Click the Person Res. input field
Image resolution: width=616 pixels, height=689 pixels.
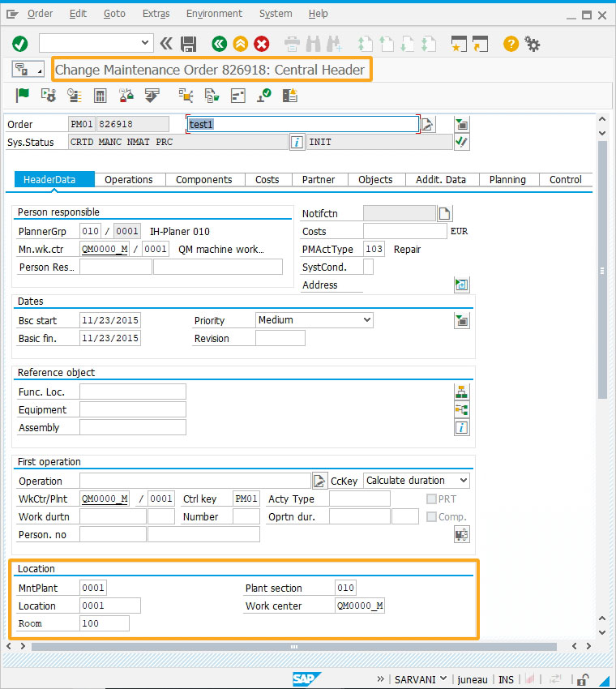point(116,267)
